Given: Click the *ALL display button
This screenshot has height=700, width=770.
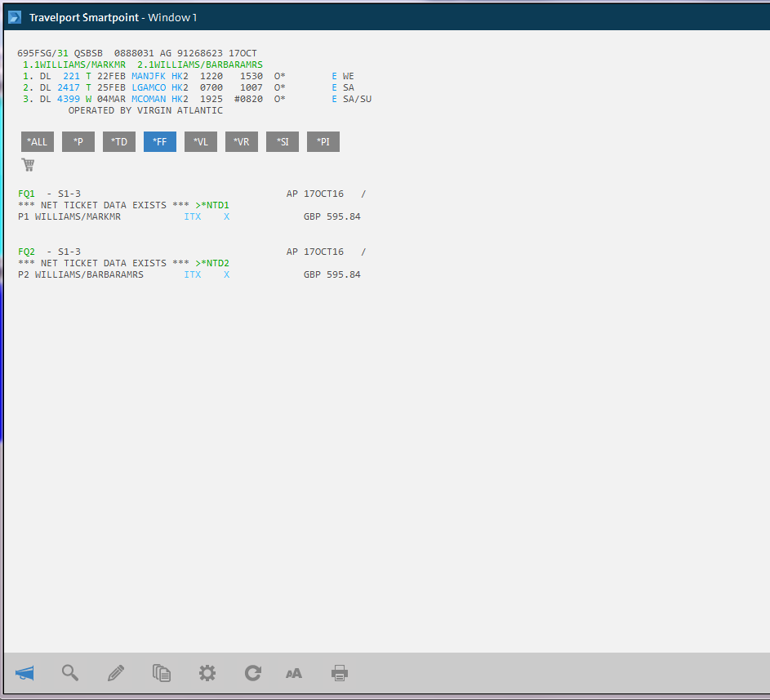Looking at the screenshot, I should point(38,141).
